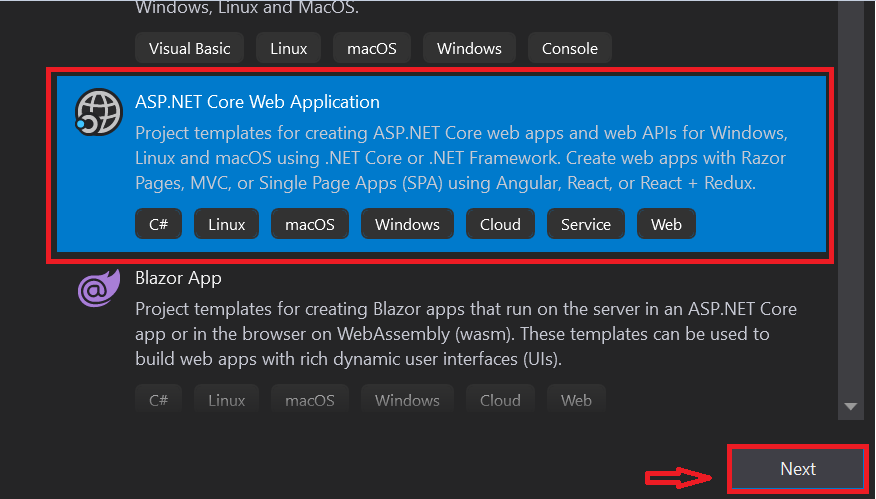Click the C# tag under ASP.NET Core
Viewport: 876px width, 499px height.
pyautogui.click(x=158, y=224)
